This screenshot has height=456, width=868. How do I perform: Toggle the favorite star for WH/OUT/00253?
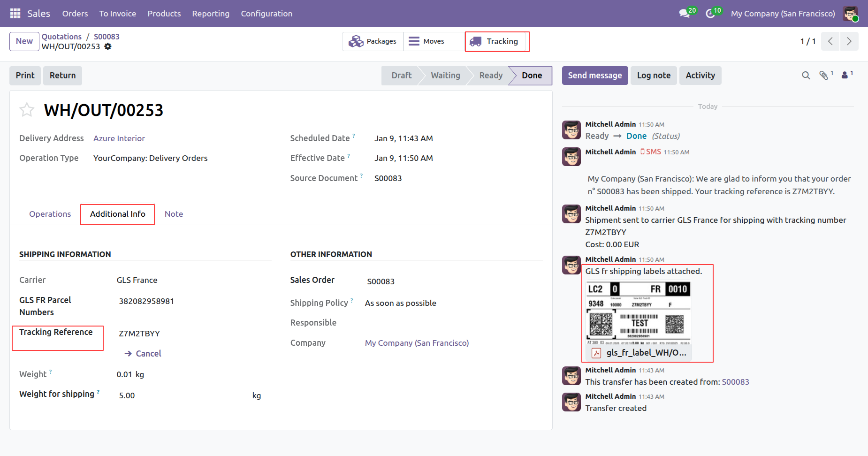(27, 110)
